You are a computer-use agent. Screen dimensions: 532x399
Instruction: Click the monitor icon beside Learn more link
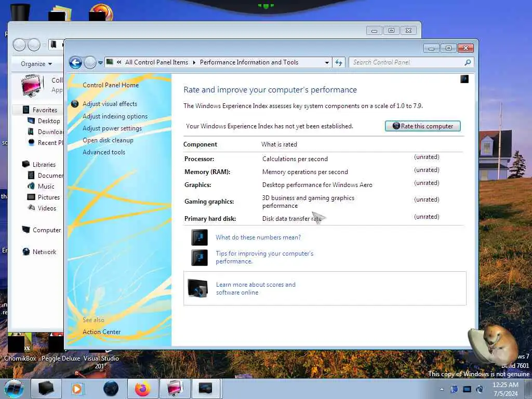(x=197, y=288)
